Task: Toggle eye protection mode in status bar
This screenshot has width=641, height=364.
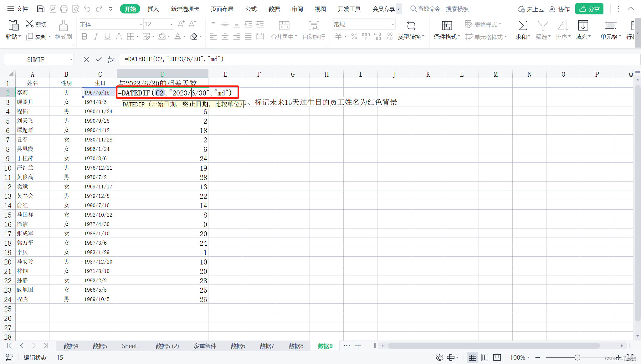Action: tap(439, 357)
